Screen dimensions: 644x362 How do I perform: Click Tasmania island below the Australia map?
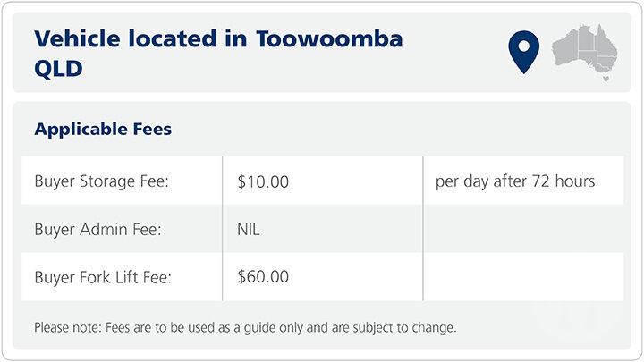point(606,79)
